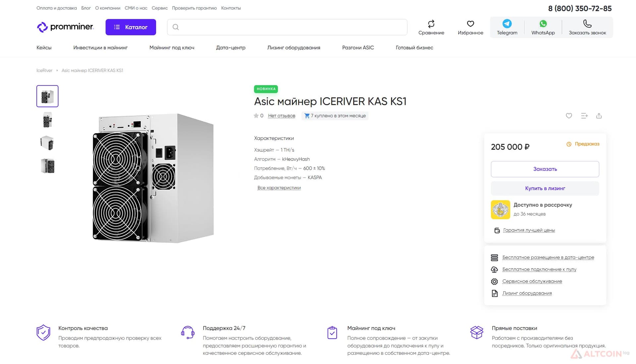The width and height of the screenshot is (636, 364).
Task: Open Сервис top link
Action: click(x=160, y=8)
